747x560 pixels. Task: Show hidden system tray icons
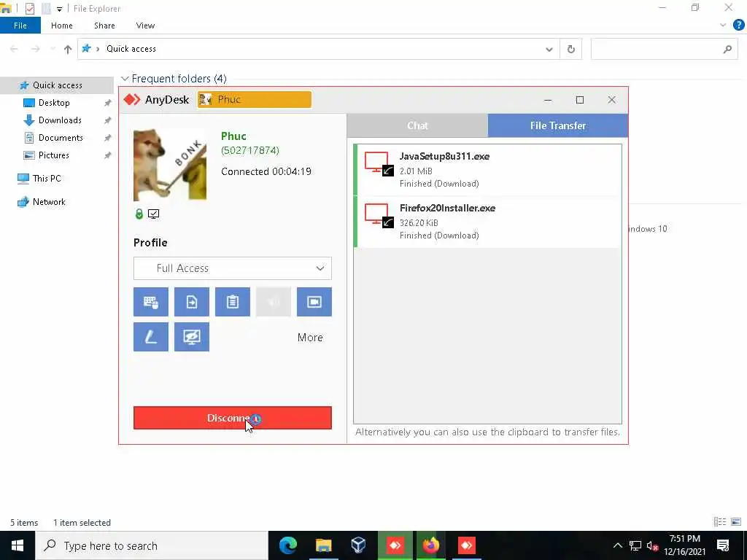[617, 545]
